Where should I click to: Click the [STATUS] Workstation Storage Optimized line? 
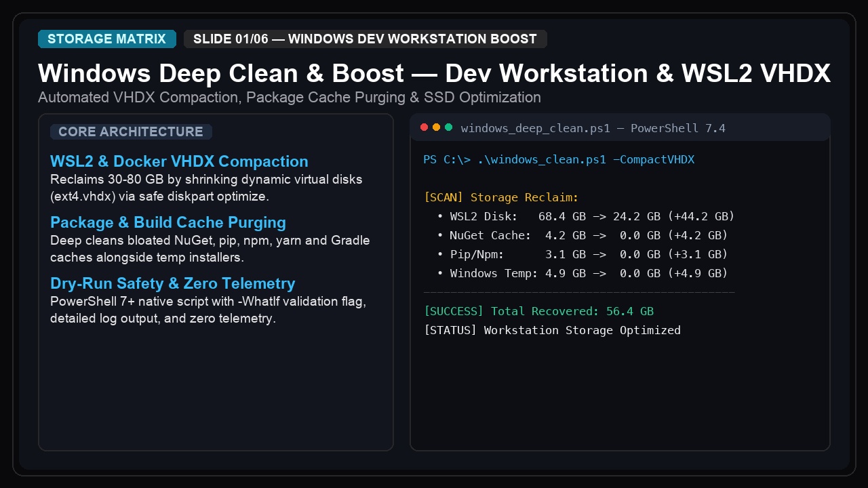(x=552, y=331)
